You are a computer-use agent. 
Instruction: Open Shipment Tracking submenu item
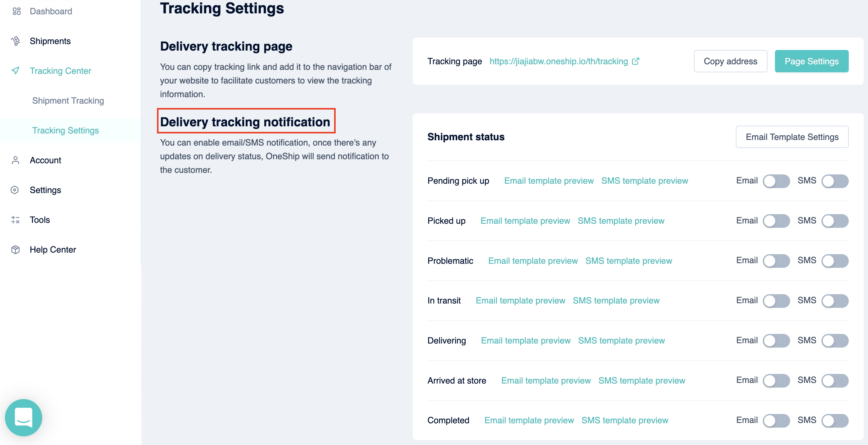pos(68,101)
